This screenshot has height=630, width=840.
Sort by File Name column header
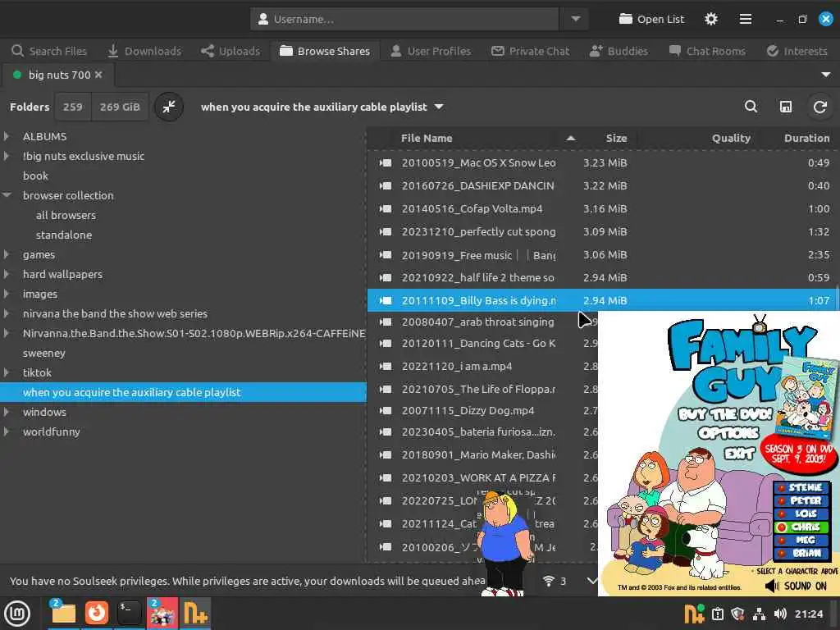(x=427, y=138)
